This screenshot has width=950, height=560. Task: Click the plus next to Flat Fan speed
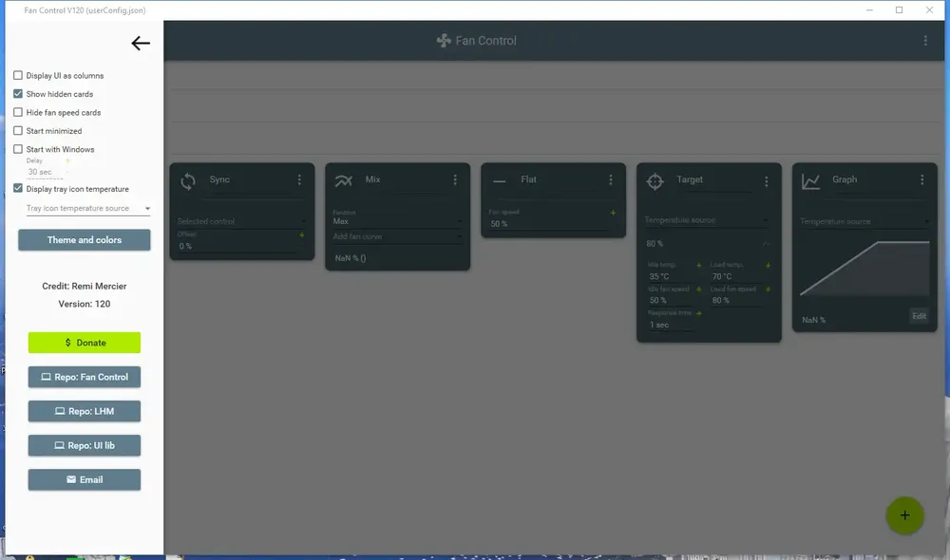[x=613, y=213]
